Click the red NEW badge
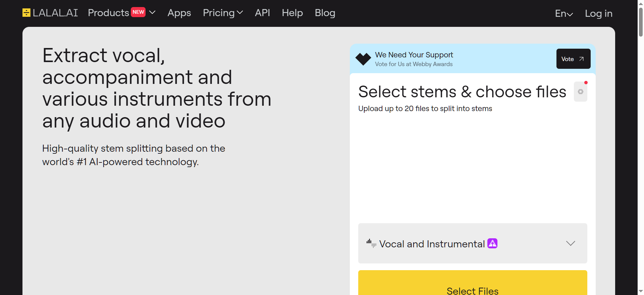Image resolution: width=644 pixels, height=295 pixels. point(138,12)
